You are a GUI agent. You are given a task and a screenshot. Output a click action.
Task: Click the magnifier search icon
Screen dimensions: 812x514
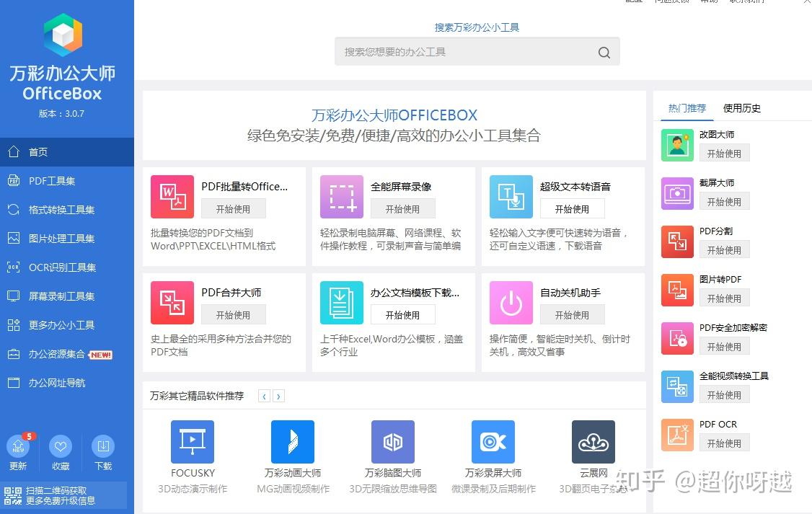point(604,53)
